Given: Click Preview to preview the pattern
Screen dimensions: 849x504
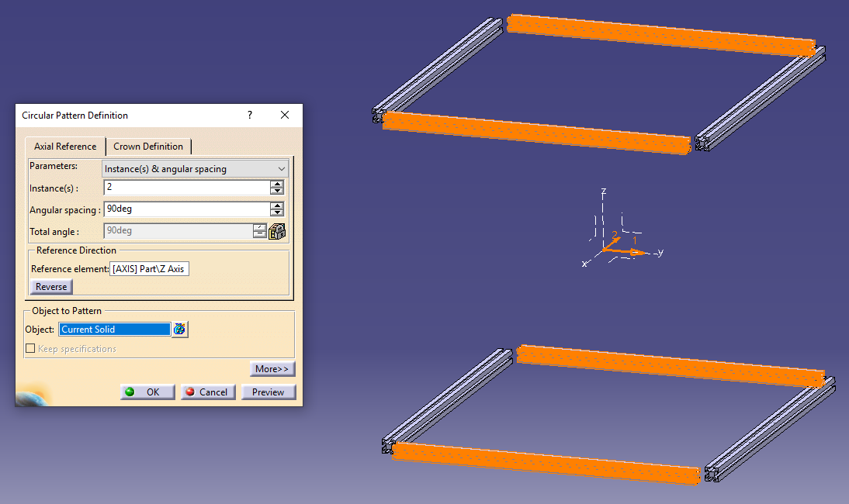Looking at the screenshot, I should [268, 392].
